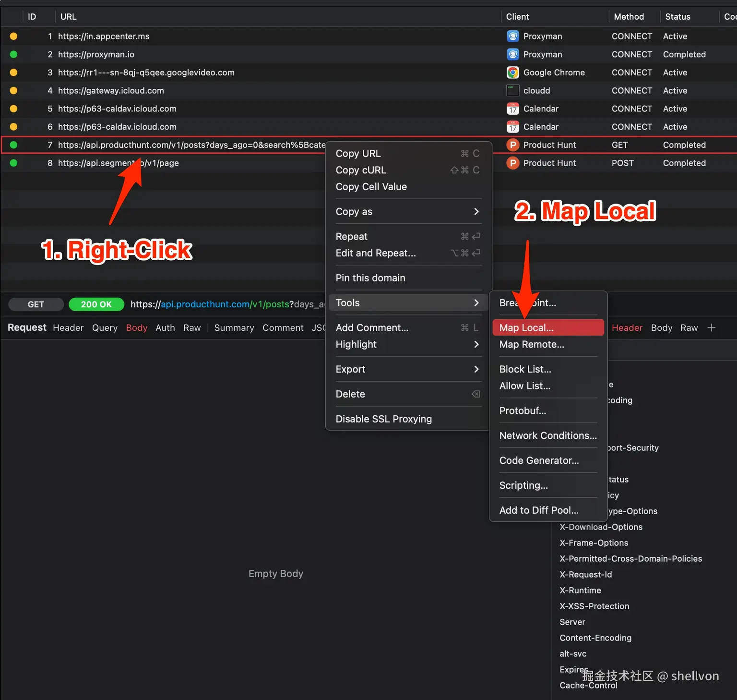This screenshot has width=737, height=700.
Task: Select https://gateway.icloud.com row URL
Action: pyautogui.click(x=111, y=91)
